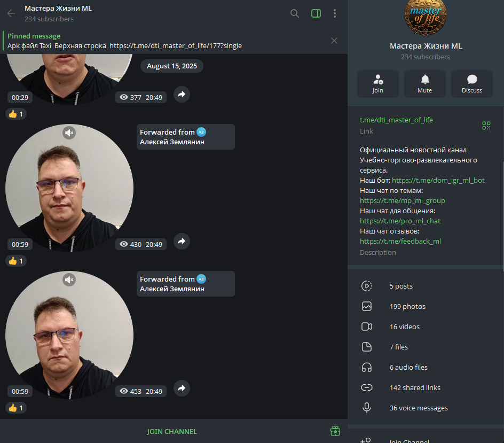Open Discuss chat bubble button
Screen dimensions: 504x443
pyautogui.click(x=471, y=84)
